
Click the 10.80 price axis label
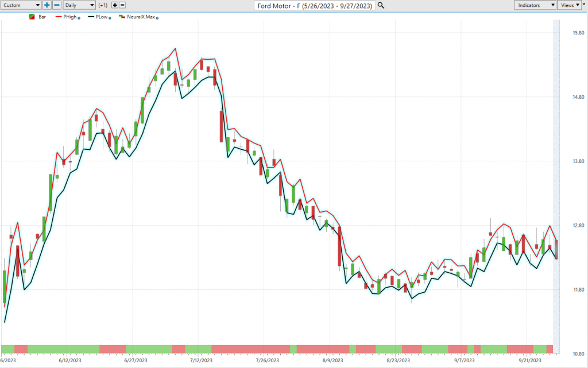[x=578, y=354]
